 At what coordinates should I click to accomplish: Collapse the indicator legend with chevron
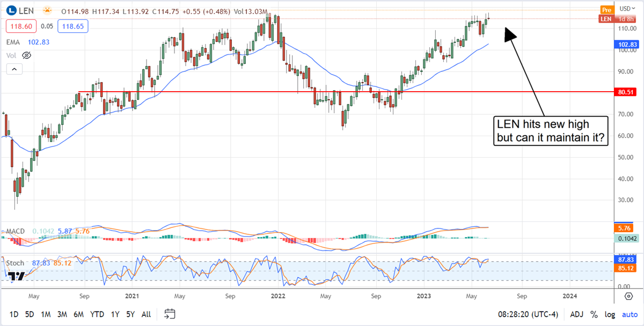(x=14, y=69)
